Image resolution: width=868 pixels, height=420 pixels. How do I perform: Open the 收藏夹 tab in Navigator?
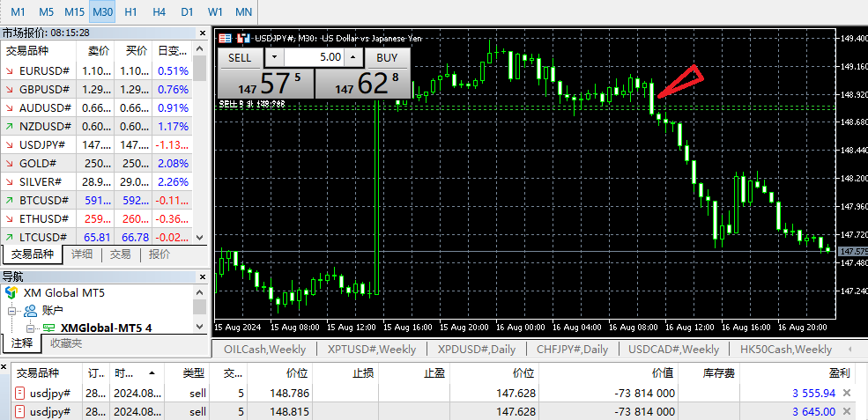coord(66,343)
